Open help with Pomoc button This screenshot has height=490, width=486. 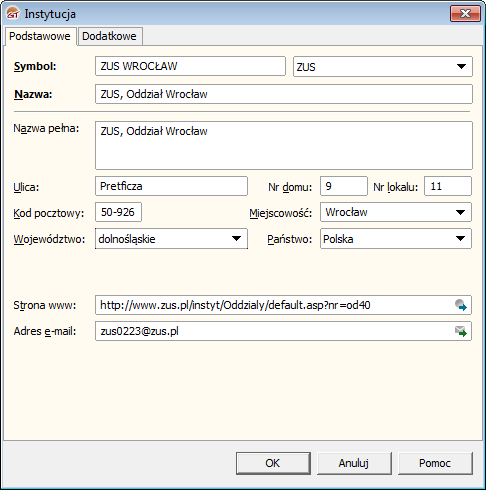435,463
